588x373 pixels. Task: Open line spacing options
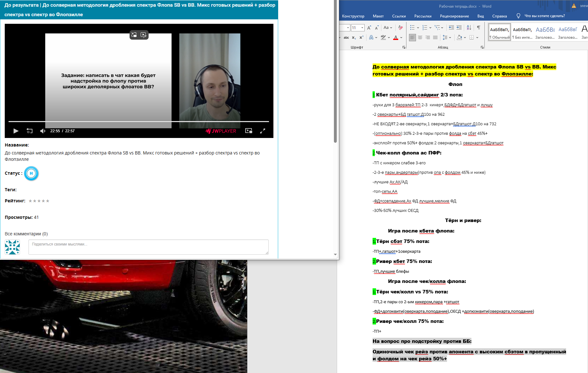point(447,37)
